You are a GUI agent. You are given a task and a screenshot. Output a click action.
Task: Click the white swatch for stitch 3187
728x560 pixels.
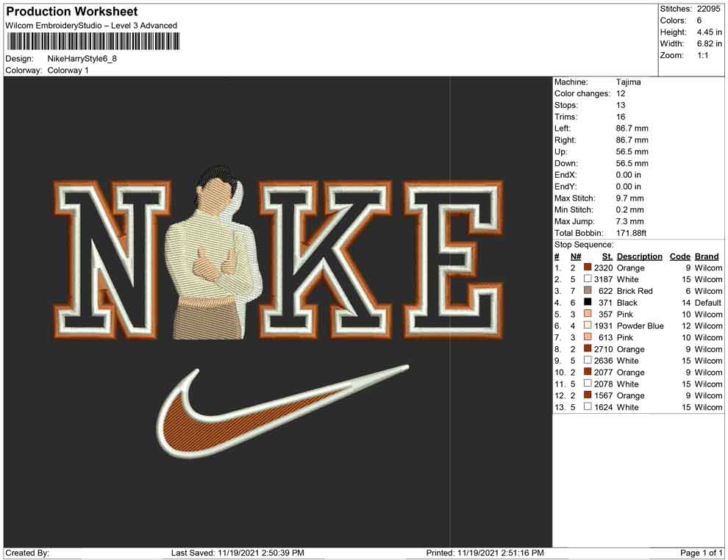click(x=588, y=279)
